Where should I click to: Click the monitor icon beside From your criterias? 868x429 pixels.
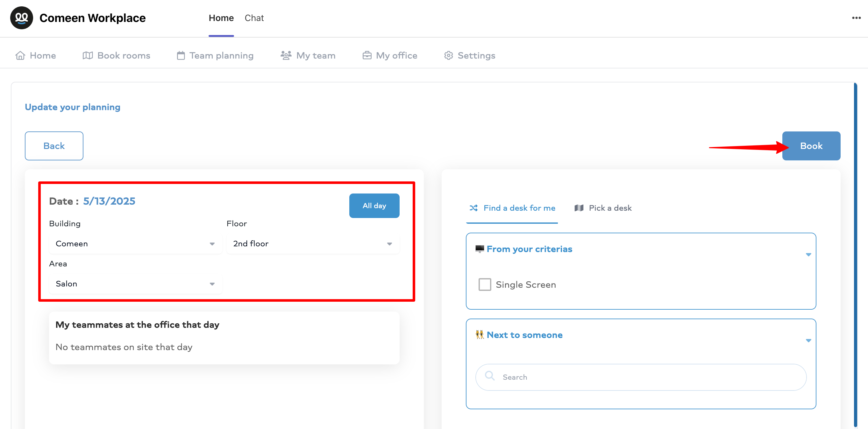480,249
